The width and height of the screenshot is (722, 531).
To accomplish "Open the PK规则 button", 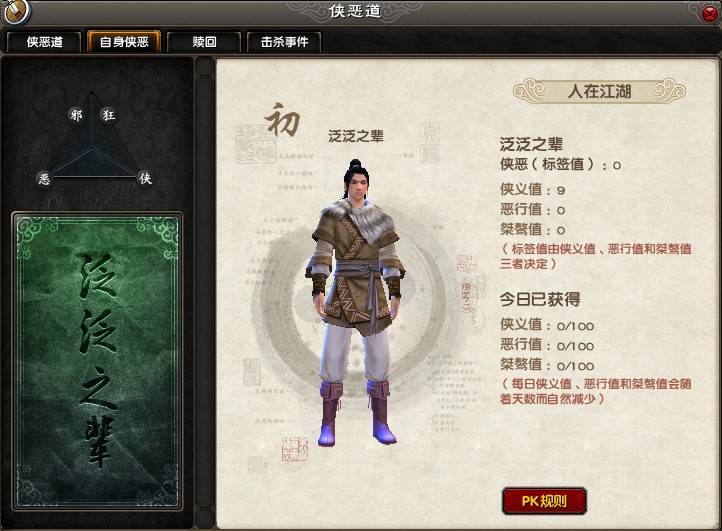I will click(544, 501).
